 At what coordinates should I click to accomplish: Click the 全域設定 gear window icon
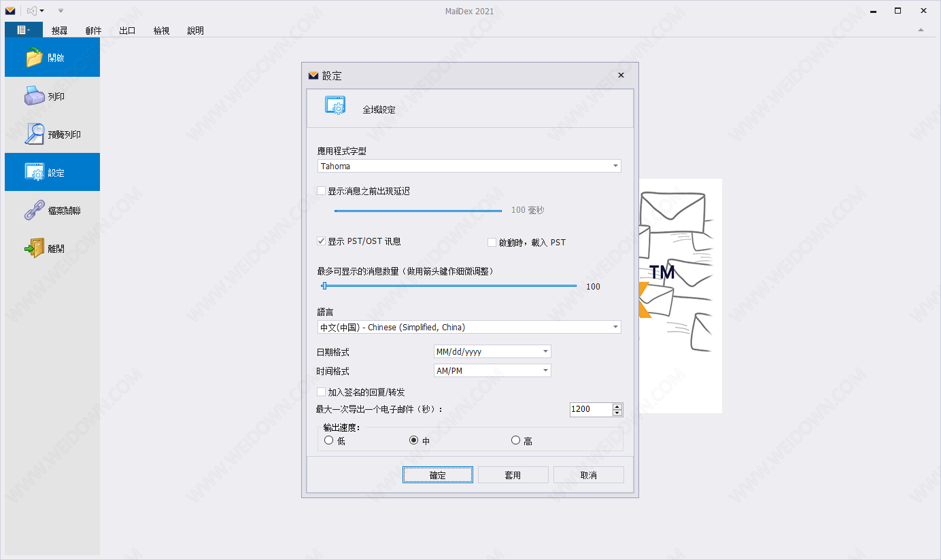(335, 105)
